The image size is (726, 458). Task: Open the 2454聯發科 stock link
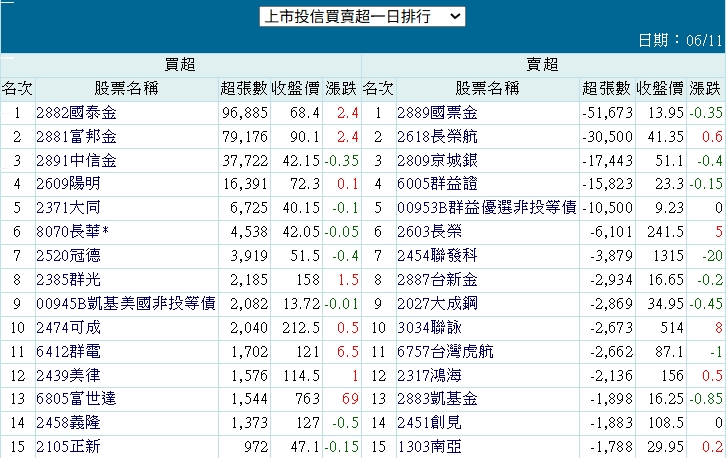437,256
